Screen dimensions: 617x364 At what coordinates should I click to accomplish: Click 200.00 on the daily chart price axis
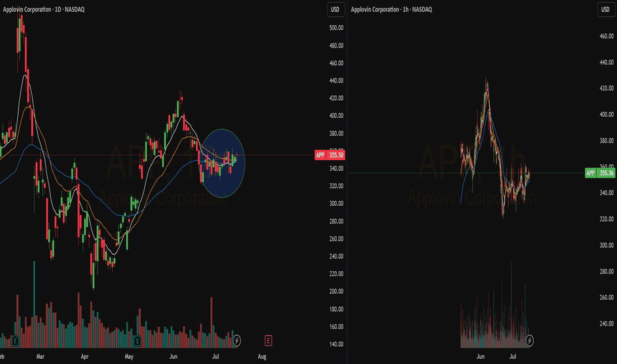[336, 291]
